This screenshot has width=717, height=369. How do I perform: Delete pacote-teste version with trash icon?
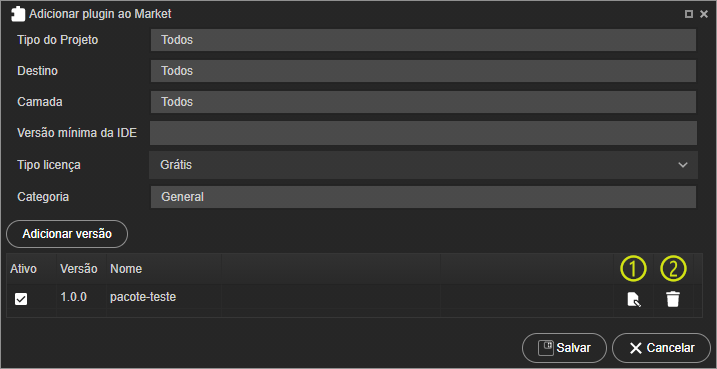pyautogui.click(x=673, y=299)
